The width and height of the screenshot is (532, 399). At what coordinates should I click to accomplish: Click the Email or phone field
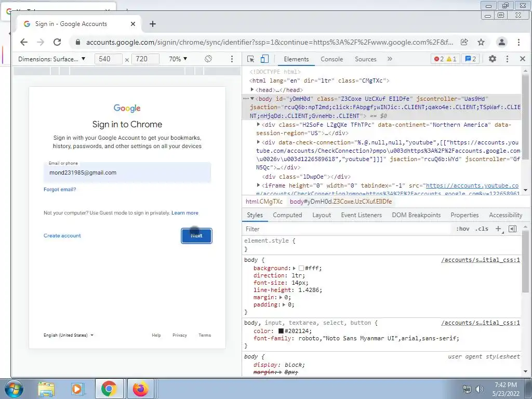[x=127, y=172]
